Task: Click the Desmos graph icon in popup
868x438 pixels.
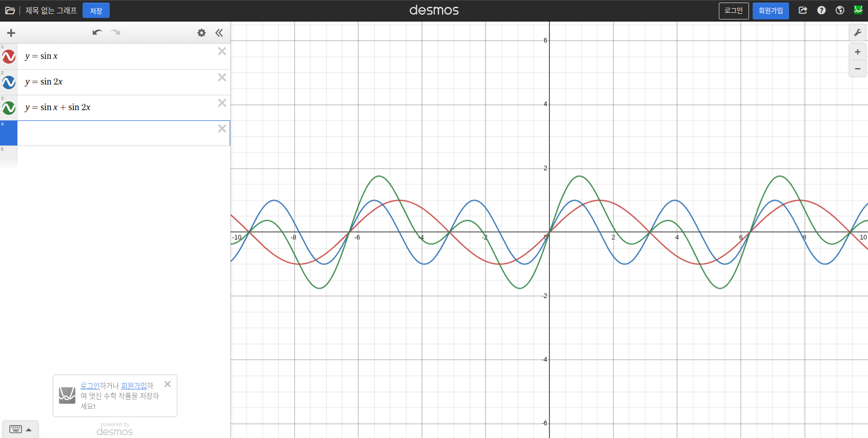Action: pyautogui.click(x=67, y=395)
